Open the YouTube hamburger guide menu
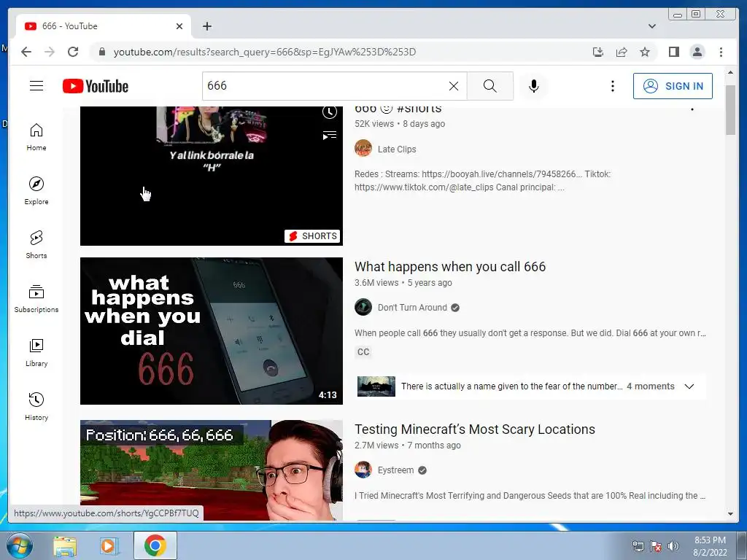 pos(36,86)
